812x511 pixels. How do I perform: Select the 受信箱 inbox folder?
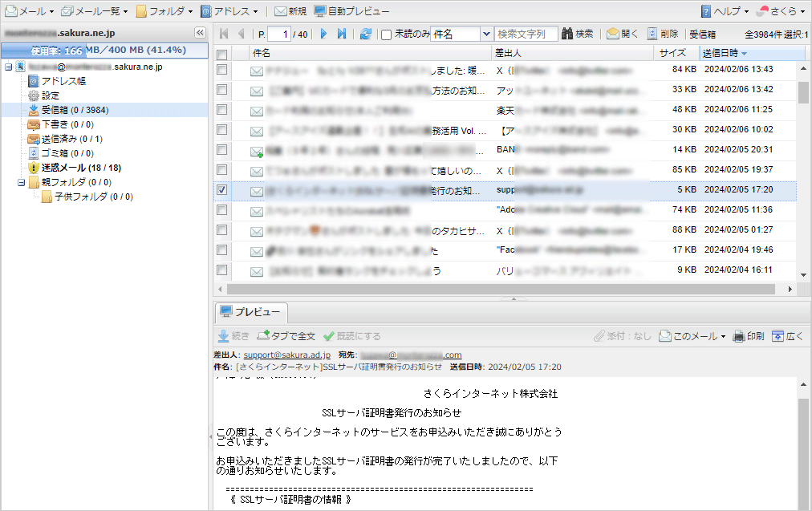coord(68,110)
